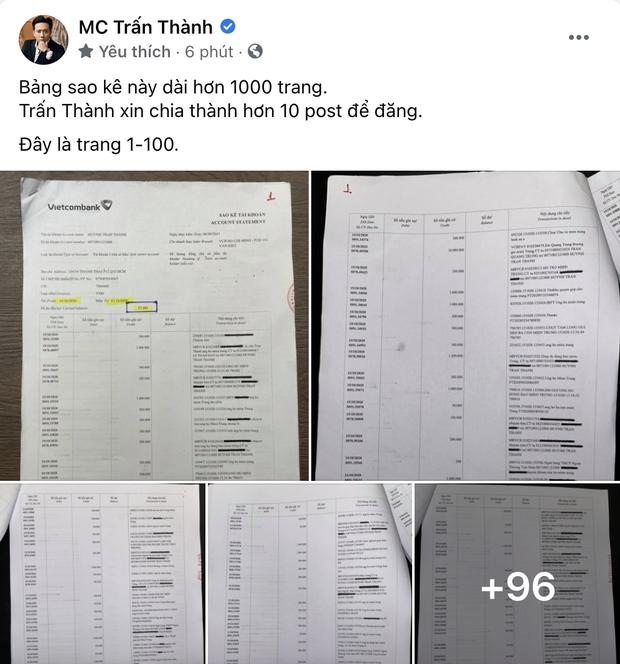
Task: Click the red handwritten mark on the first statement
Action: point(271,196)
